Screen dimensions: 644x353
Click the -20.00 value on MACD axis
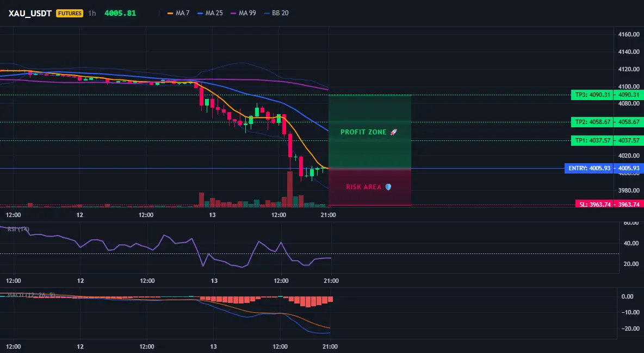point(631,329)
